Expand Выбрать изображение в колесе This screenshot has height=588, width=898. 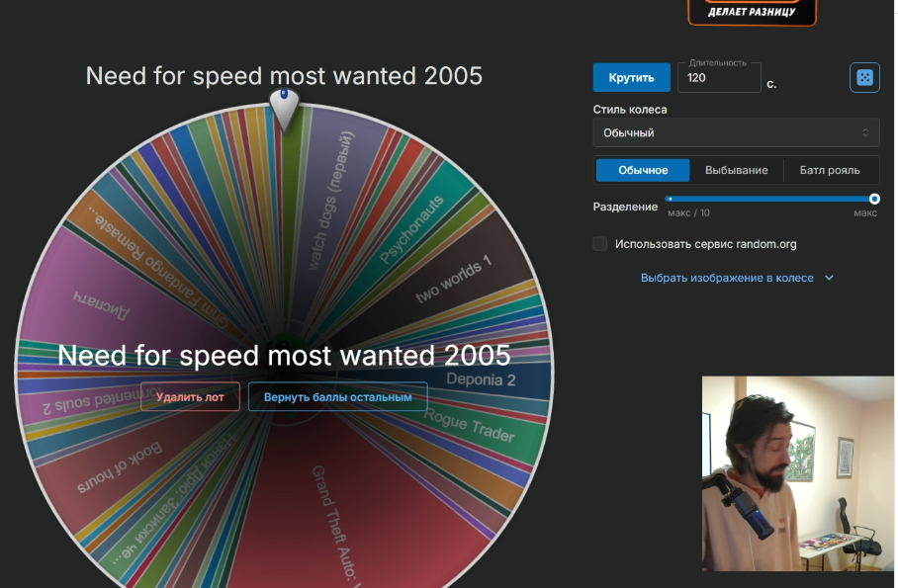pos(737,278)
